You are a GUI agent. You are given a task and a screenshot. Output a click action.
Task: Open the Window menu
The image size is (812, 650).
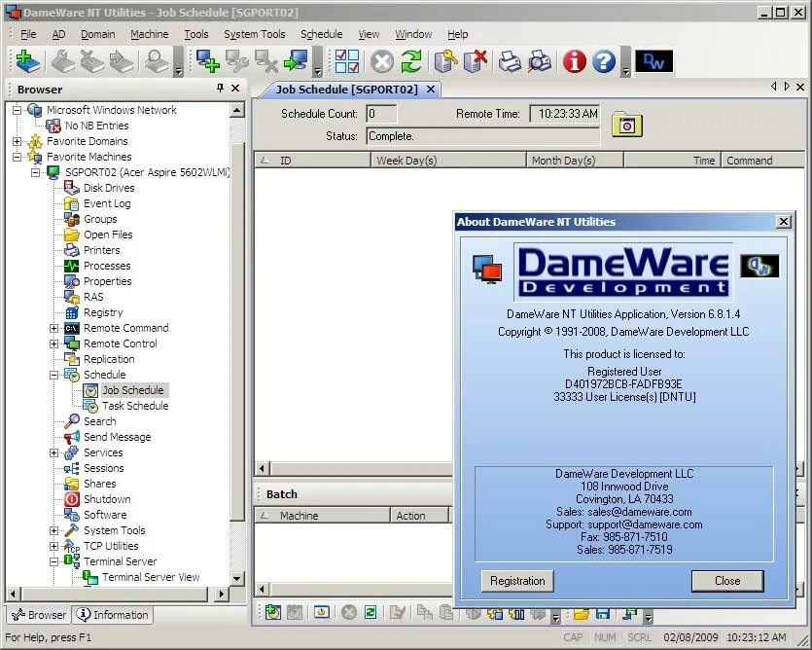pyautogui.click(x=413, y=34)
